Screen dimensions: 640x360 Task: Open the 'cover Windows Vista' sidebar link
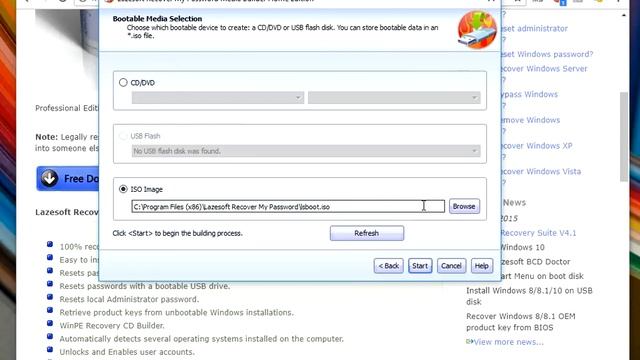tap(541, 171)
